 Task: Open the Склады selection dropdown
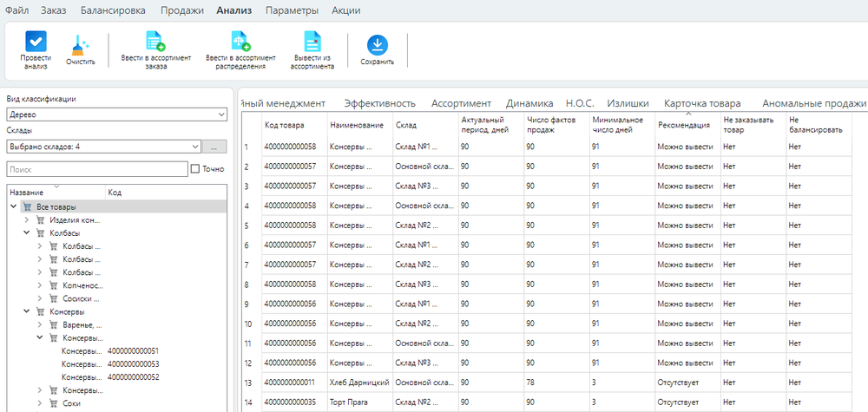(x=103, y=147)
